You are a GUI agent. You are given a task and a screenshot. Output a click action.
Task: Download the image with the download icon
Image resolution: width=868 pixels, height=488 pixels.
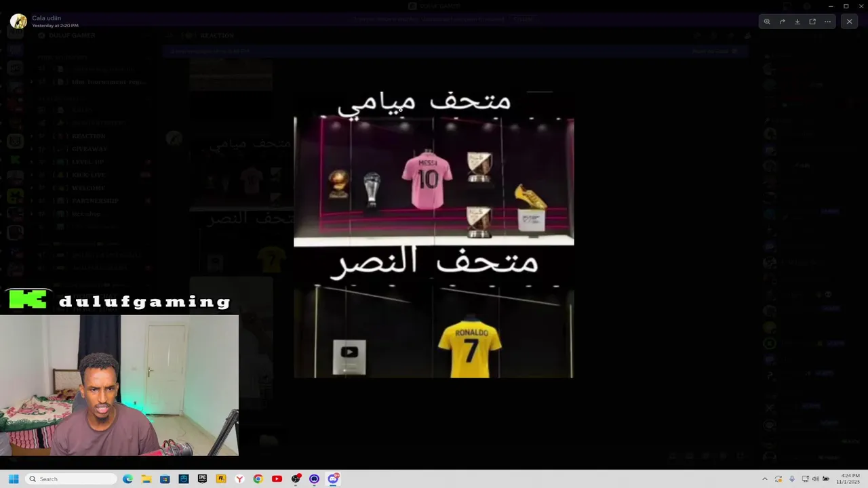797,22
